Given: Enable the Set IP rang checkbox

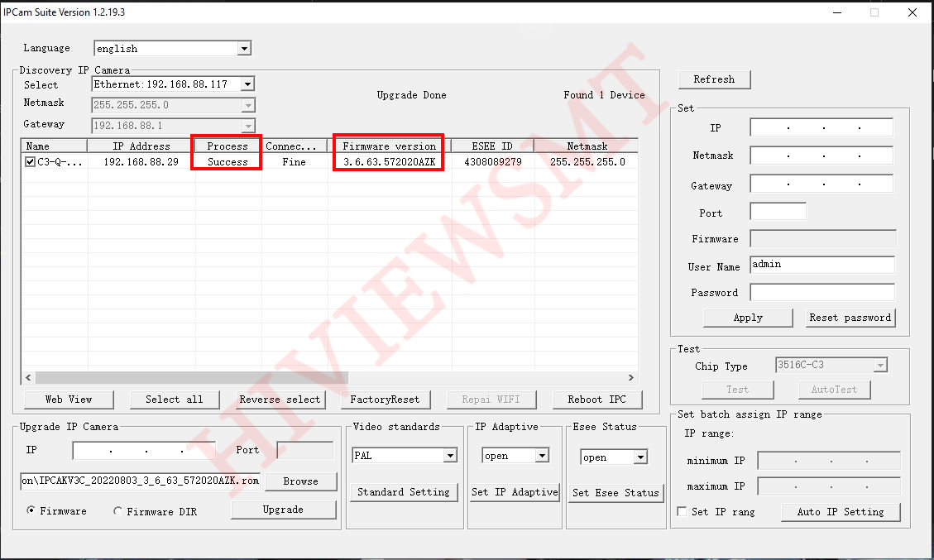Looking at the screenshot, I should tap(682, 512).
